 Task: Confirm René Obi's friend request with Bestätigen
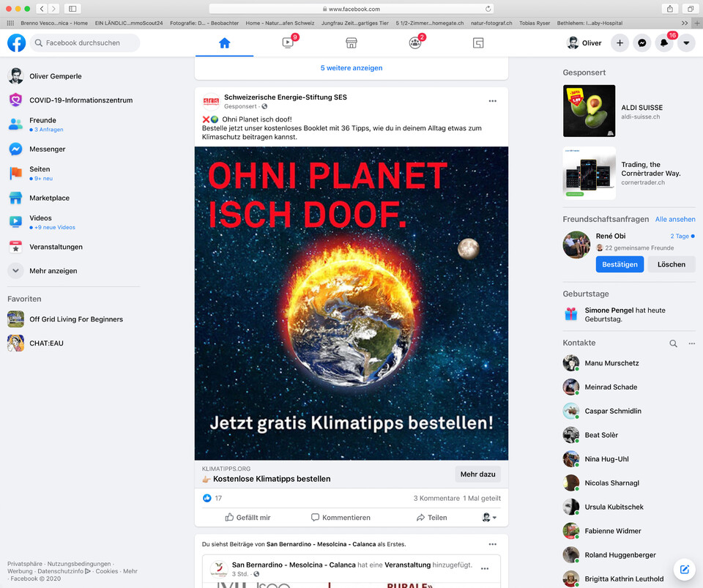click(620, 264)
